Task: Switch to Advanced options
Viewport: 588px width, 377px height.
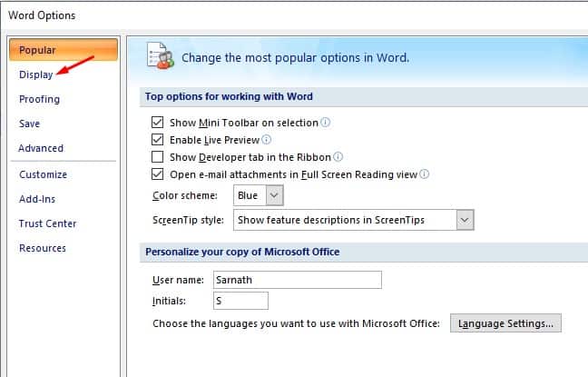Action: coord(41,148)
